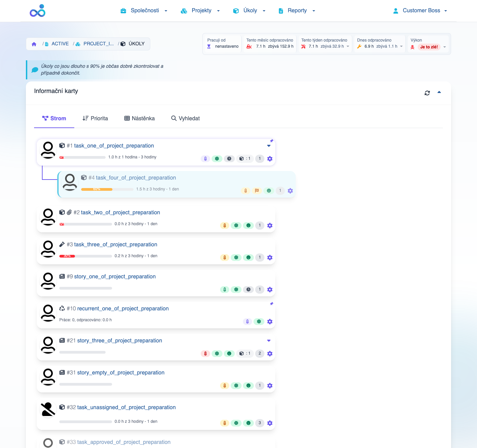Expand subtasks of story #21
The width and height of the screenshot is (477, 448).
click(x=269, y=341)
